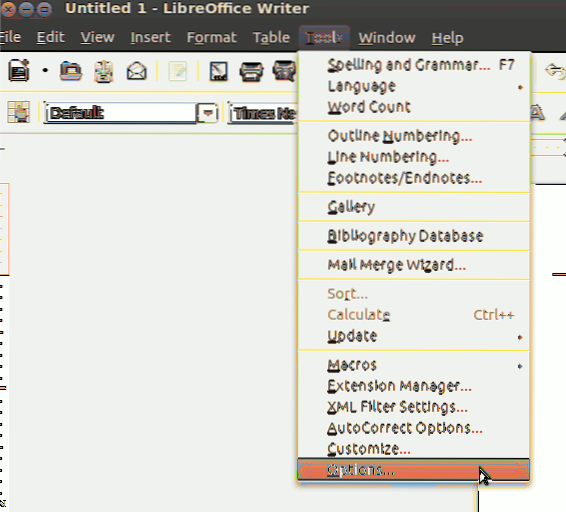Select Customize in Tools menu
This screenshot has width=566, height=512.
pos(414,449)
